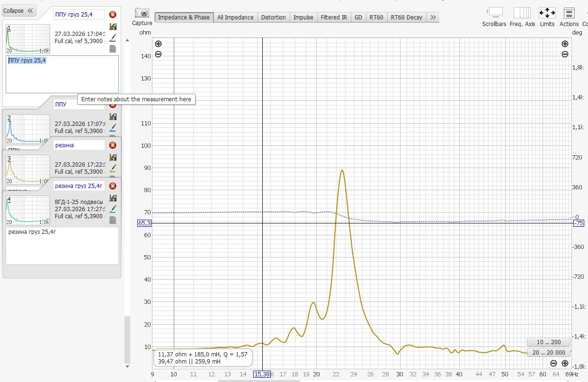
Task: Click '8ГД-1-25 подвесы' text in measurement 4
Action: pyautogui.click(x=79, y=201)
